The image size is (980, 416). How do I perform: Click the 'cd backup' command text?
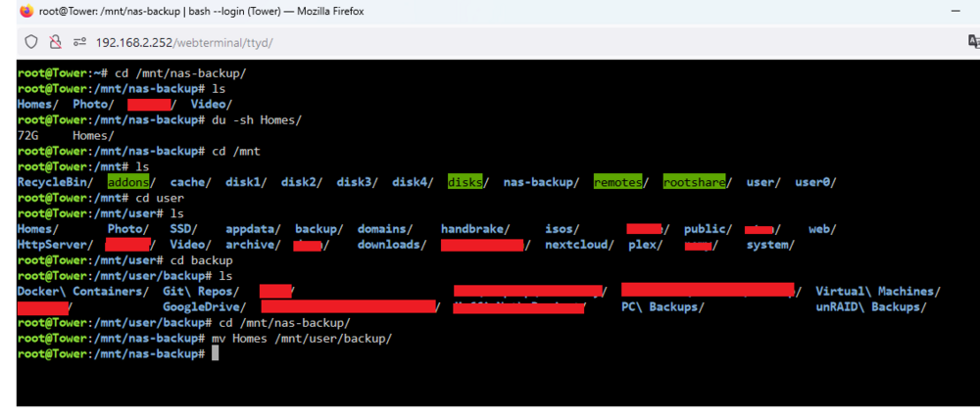click(x=201, y=259)
